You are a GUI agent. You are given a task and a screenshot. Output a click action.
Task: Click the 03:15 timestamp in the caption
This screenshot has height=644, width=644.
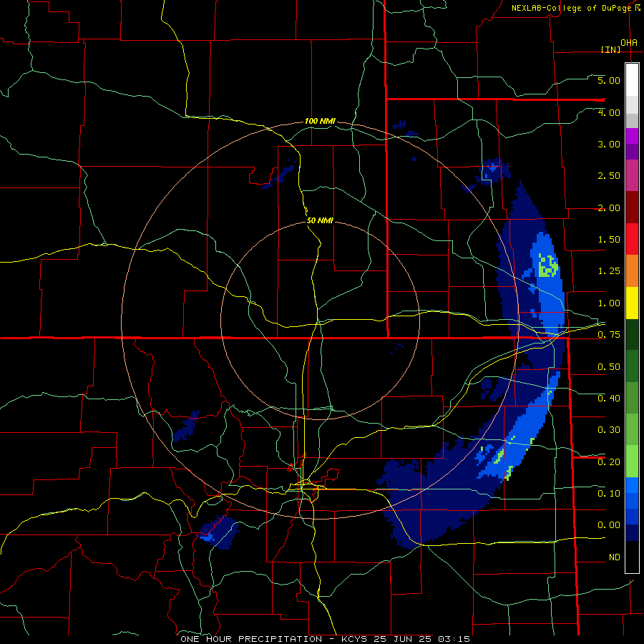454,639
